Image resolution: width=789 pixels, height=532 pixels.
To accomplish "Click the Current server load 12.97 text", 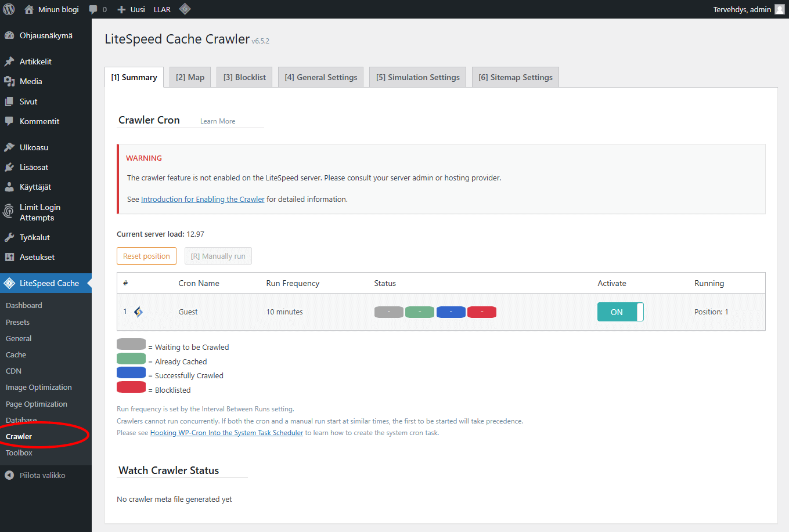I will click(x=160, y=234).
